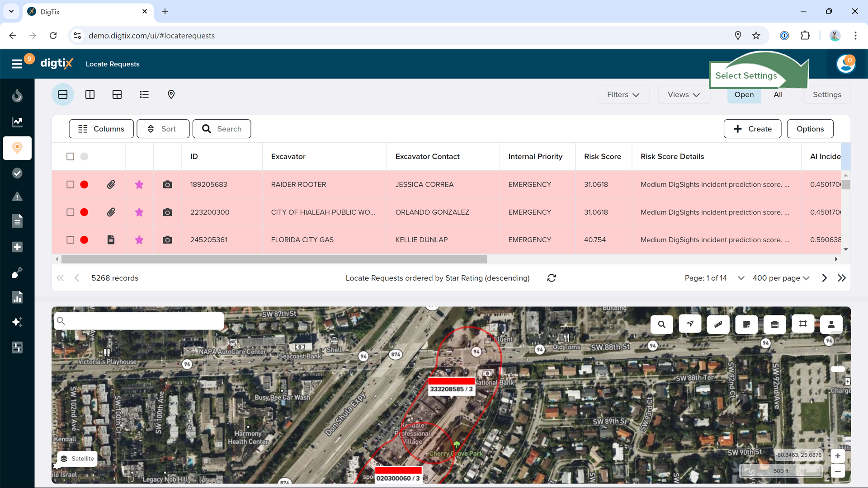This screenshot has width=868, height=488.
Task: Click the Create button
Action: point(752,129)
